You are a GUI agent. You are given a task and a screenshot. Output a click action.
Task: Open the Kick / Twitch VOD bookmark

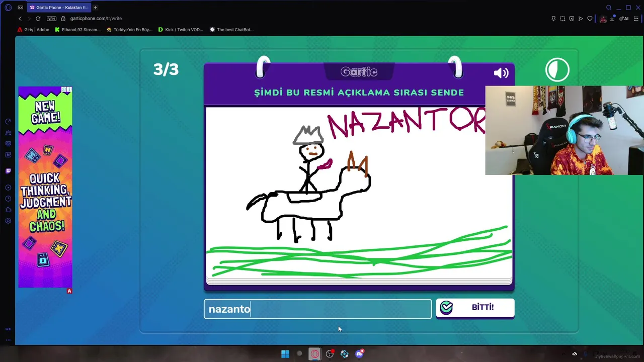point(181,30)
